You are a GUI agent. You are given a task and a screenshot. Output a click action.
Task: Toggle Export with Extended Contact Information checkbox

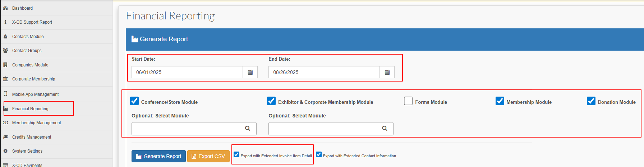[x=319, y=154]
